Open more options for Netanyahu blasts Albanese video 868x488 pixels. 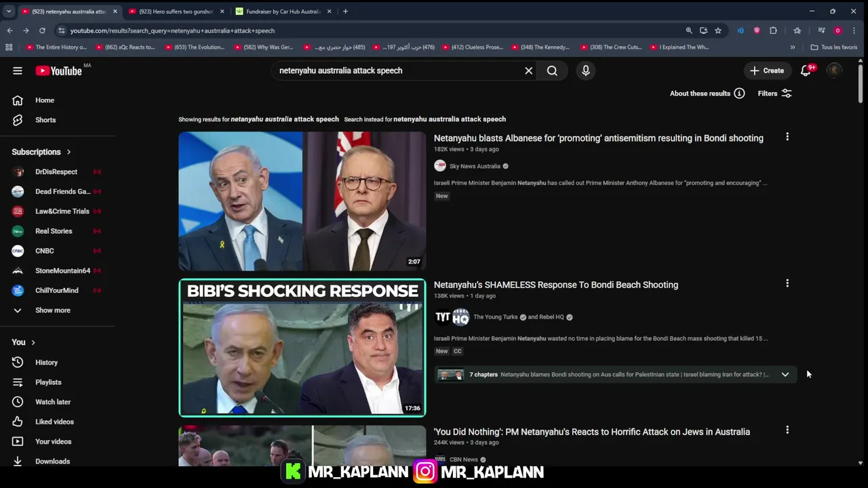point(787,137)
